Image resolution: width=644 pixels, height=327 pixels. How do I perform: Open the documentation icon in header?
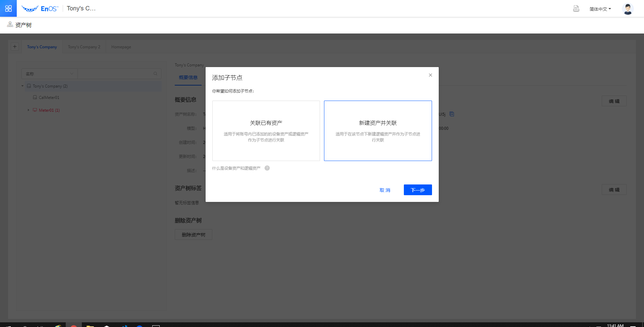click(x=576, y=9)
